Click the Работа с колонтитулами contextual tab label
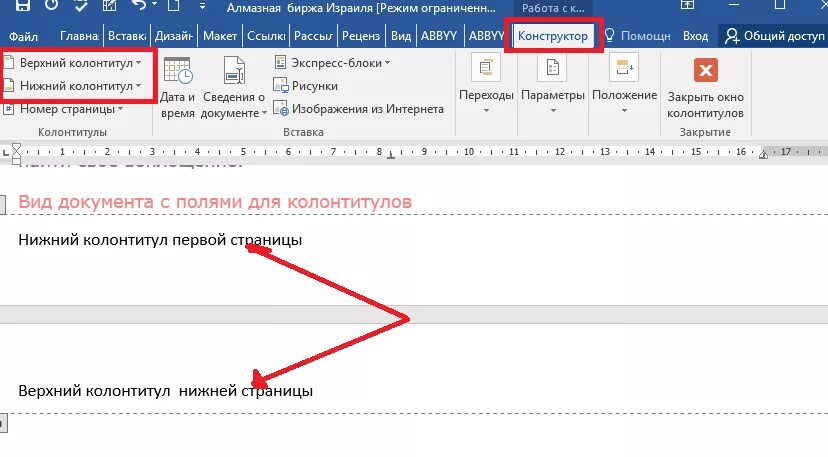The image size is (828, 457). point(553,8)
